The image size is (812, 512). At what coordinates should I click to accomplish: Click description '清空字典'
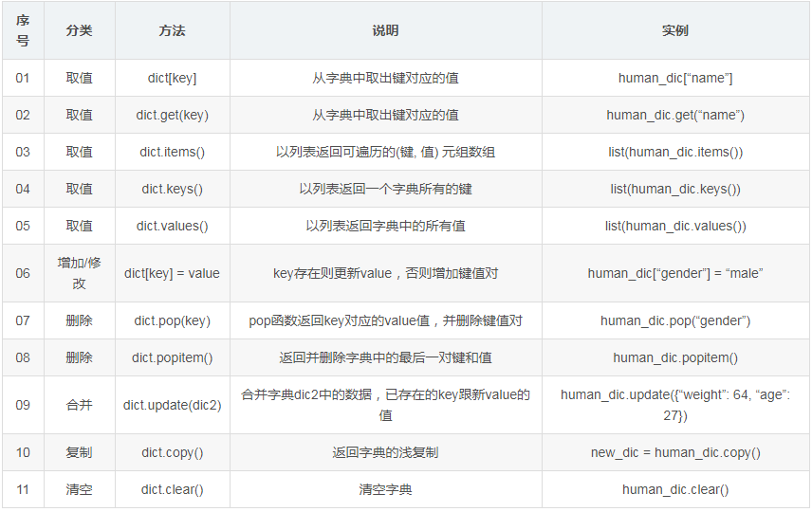coord(385,490)
